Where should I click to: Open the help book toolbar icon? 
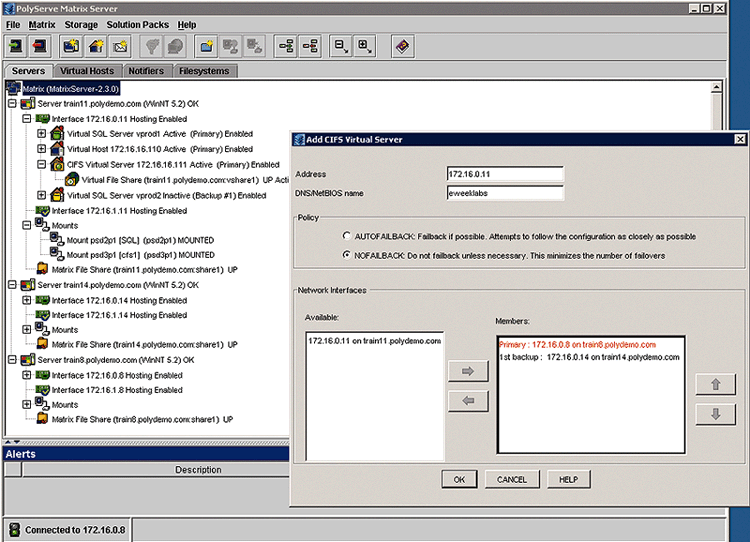coord(402,46)
